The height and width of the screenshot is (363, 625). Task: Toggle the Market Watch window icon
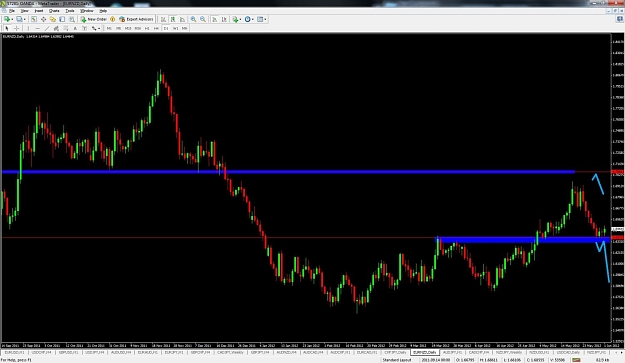(x=34, y=19)
